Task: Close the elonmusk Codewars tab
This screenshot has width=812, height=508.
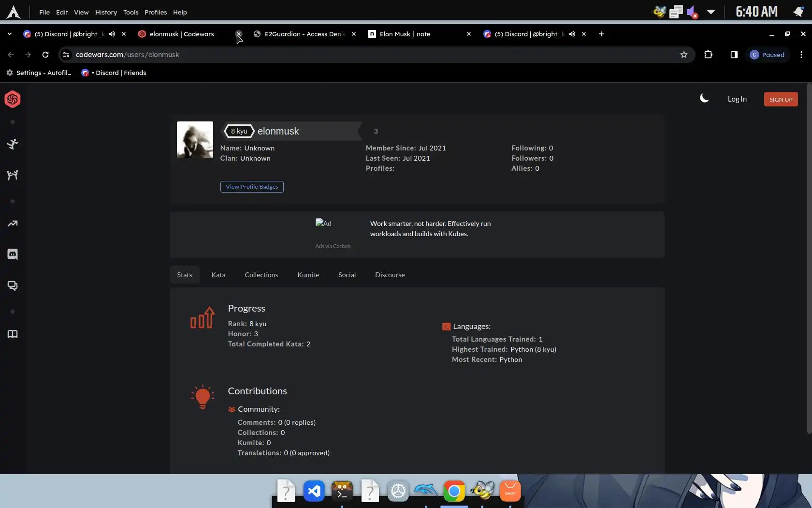Action: click(238, 34)
